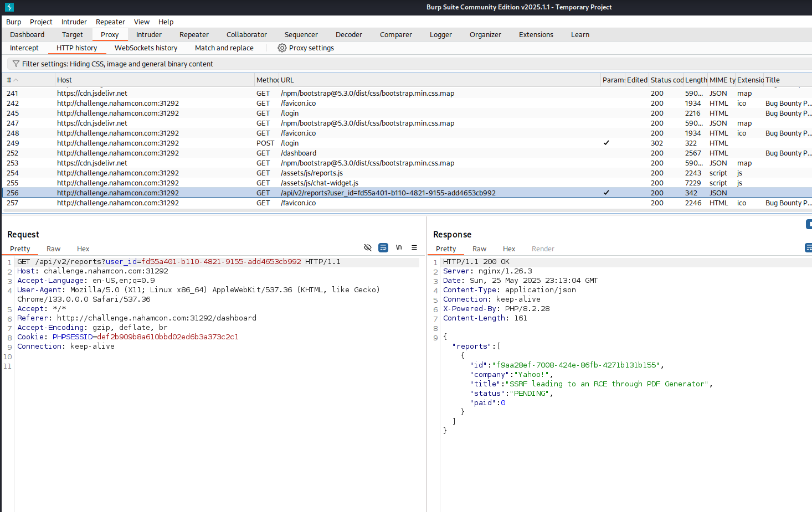Switch to the Decoder tab
Screen dimensions: 812x512
[348, 35]
